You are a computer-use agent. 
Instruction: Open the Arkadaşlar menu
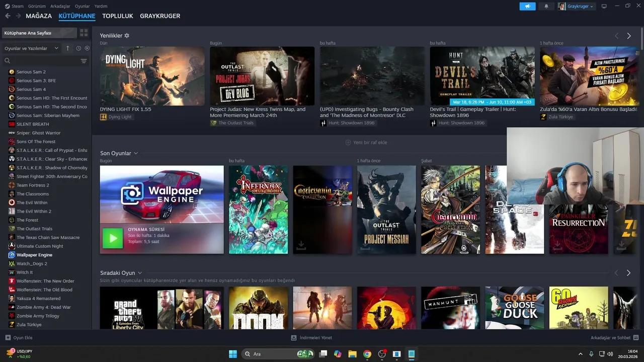[60, 6]
